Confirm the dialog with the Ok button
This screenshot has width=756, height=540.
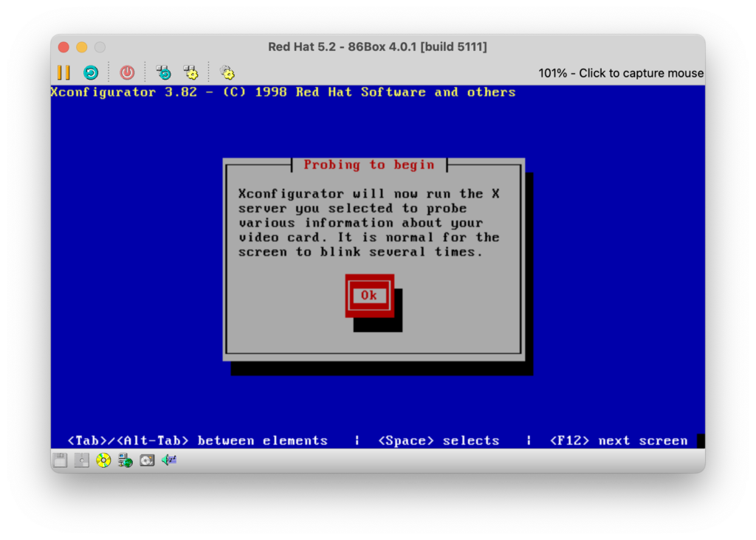pos(369,296)
